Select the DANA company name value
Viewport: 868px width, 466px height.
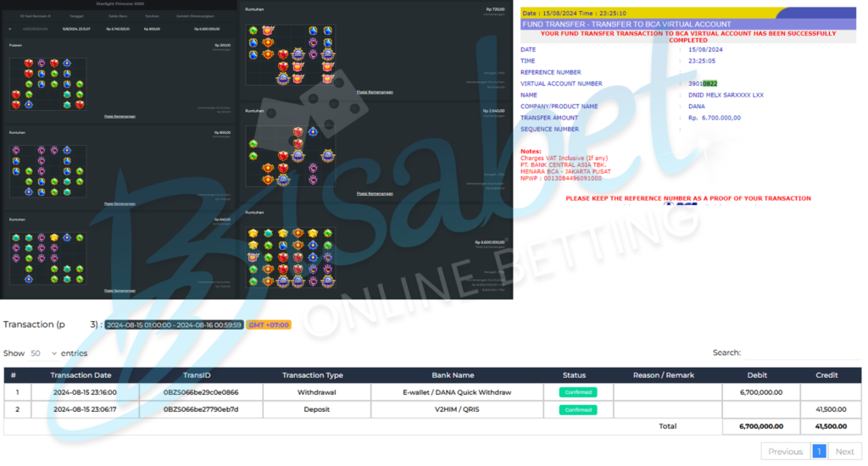click(x=697, y=106)
